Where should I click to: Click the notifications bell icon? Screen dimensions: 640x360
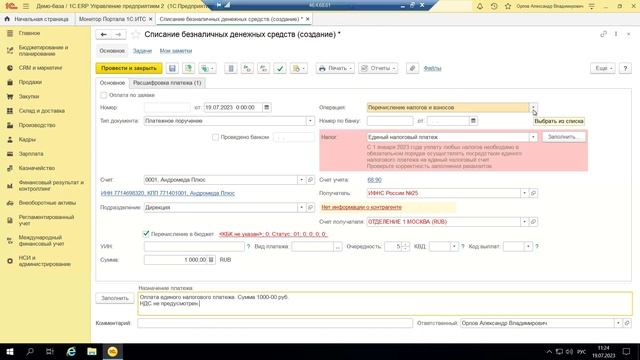(480, 6)
